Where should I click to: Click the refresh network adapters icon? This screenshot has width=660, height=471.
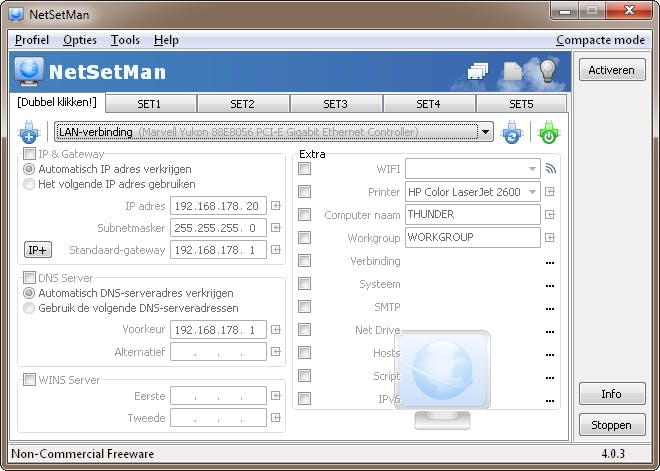pos(512,132)
